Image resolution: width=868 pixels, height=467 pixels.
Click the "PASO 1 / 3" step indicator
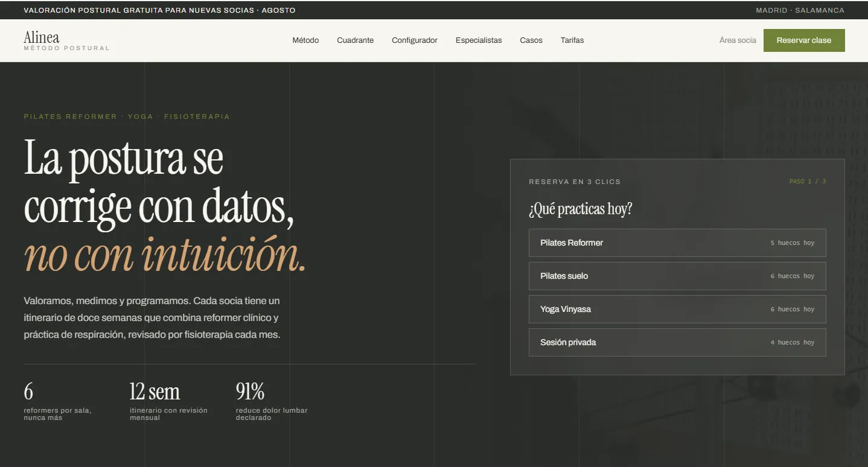point(808,182)
